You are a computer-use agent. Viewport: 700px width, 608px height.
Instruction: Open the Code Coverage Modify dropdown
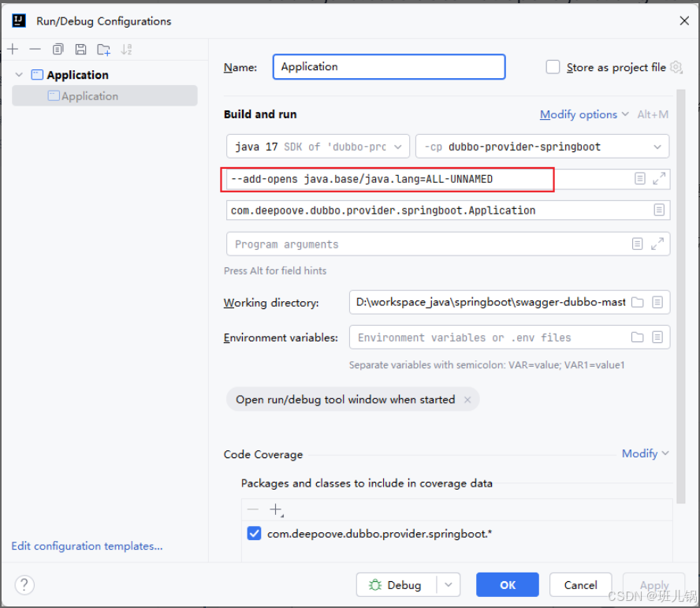[x=645, y=454]
